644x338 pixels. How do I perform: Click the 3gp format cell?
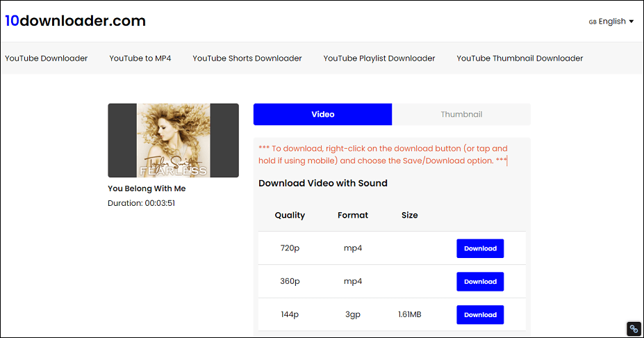tap(353, 315)
